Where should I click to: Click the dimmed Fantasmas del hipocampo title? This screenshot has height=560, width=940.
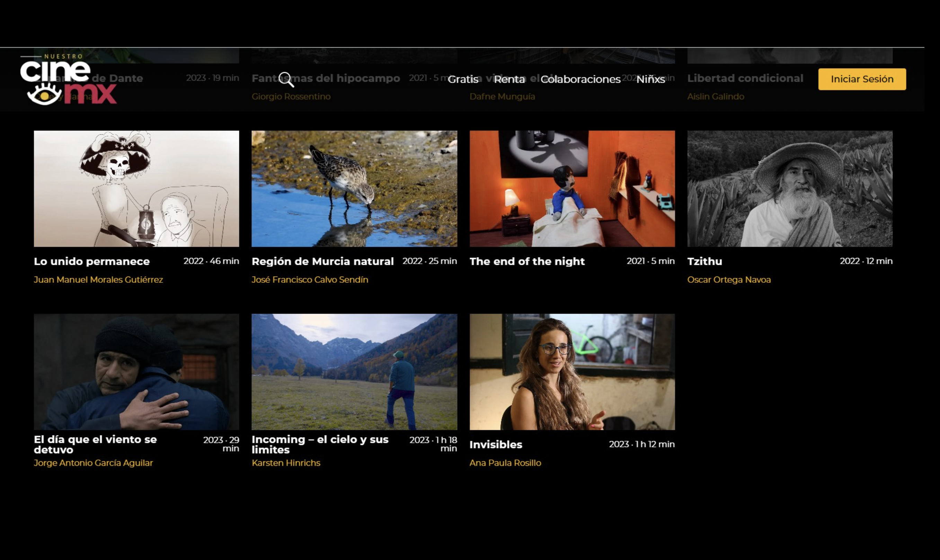(326, 78)
